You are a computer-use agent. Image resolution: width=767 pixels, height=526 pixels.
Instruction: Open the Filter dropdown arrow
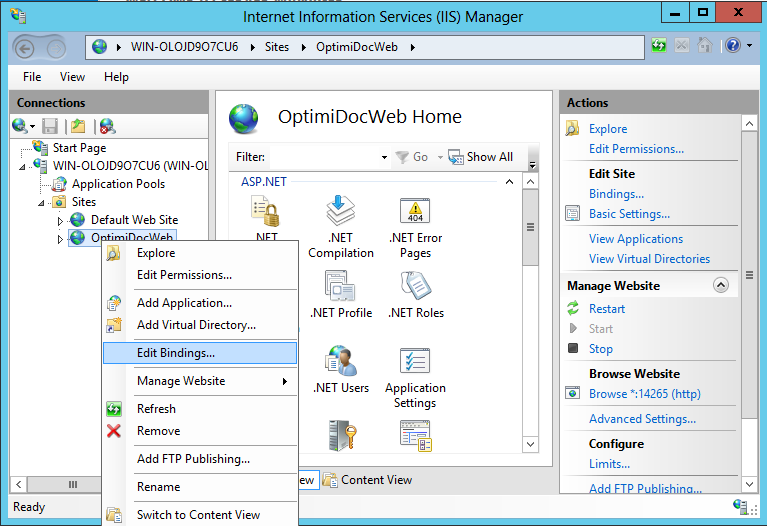[384, 157]
